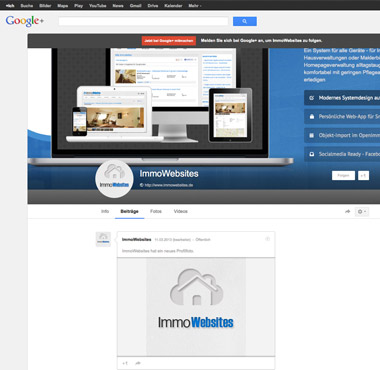Open post options arrow in post header
Screen dimensions: 380x370
point(267,239)
